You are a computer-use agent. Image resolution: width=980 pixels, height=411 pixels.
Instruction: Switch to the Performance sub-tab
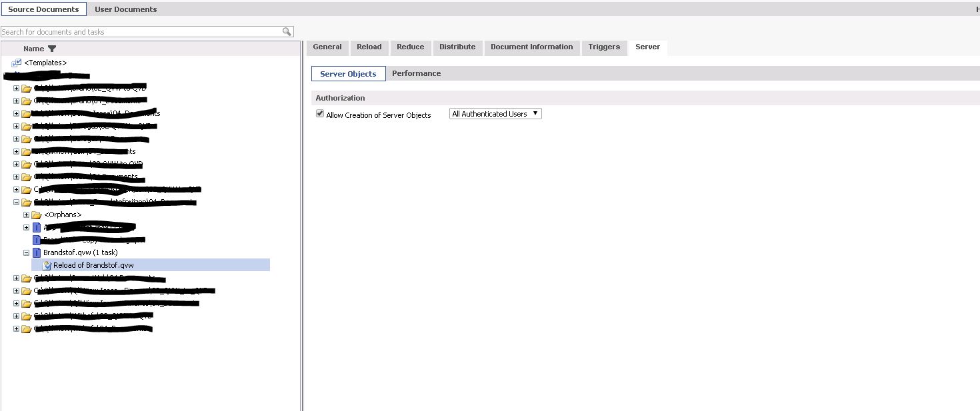(x=416, y=74)
